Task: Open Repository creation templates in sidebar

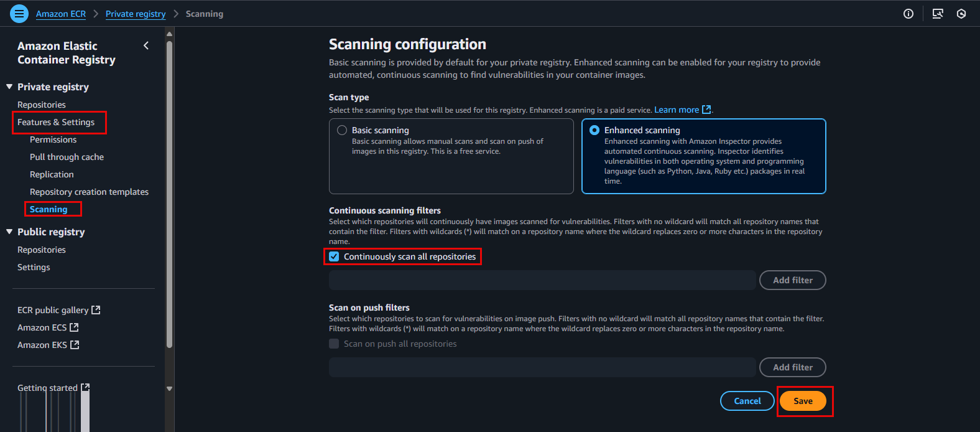Action: click(89, 192)
